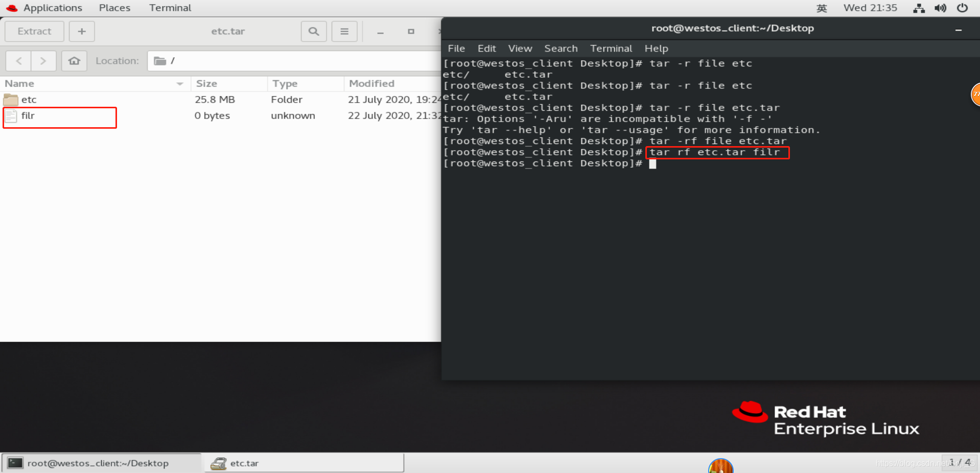Click the 25.8 MB size cell

click(x=215, y=100)
